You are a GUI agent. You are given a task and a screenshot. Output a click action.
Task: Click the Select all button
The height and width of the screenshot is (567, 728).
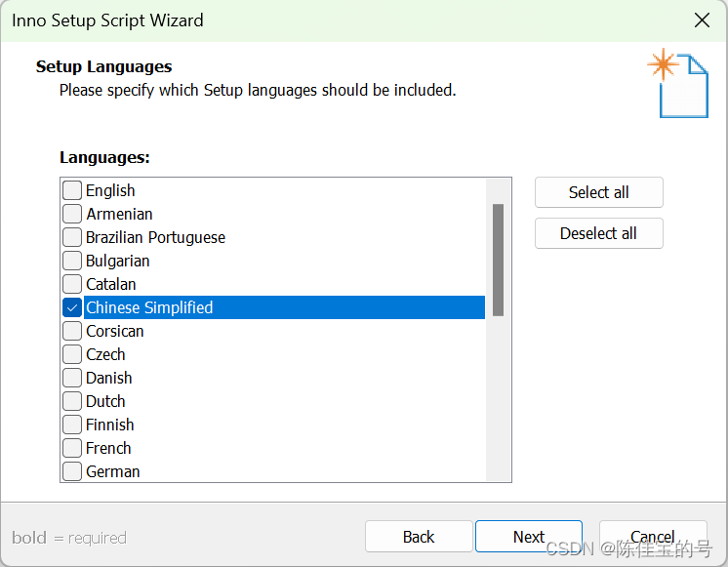599,192
